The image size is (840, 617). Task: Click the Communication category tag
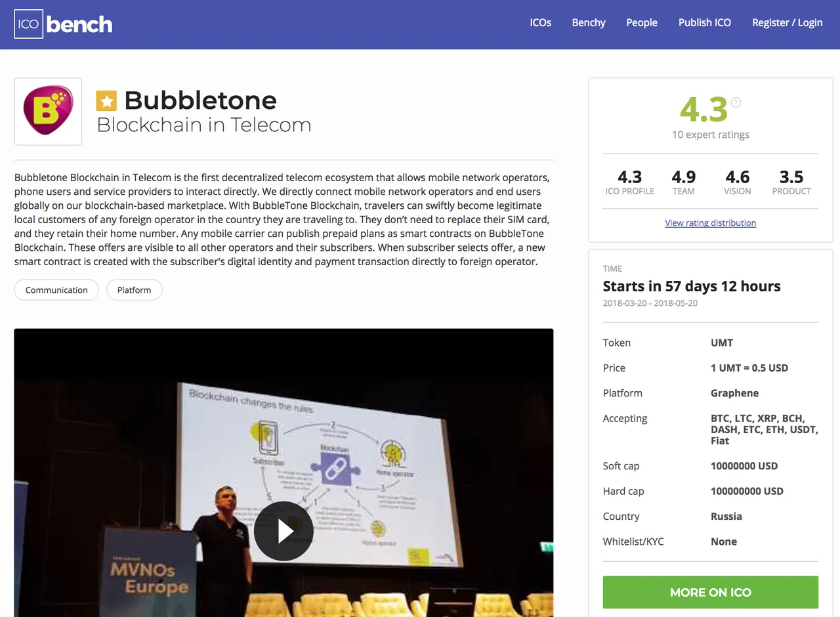pyautogui.click(x=56, y=290)
